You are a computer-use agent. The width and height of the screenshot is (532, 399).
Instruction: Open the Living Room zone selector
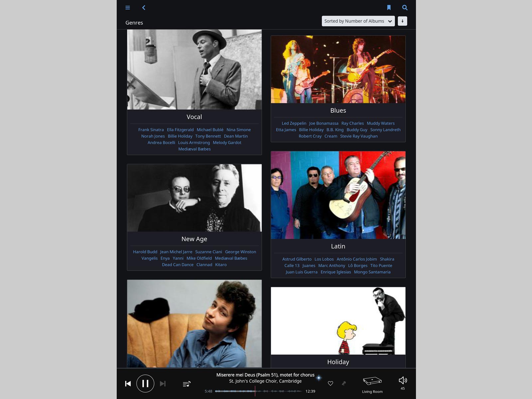(372, 385)
